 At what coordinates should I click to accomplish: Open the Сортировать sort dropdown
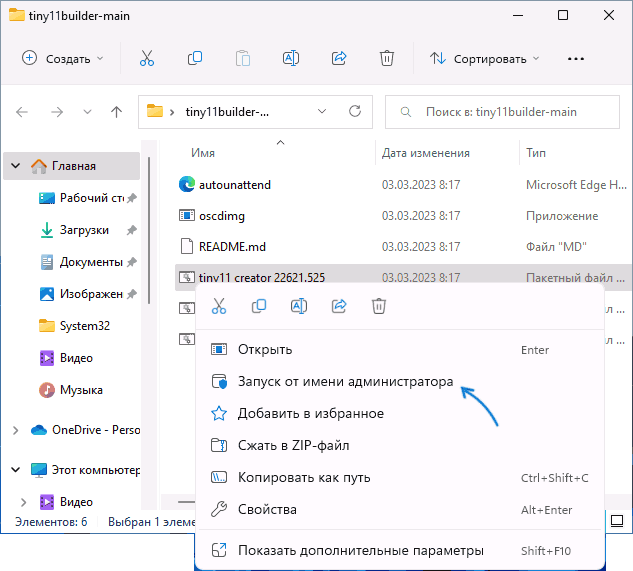484,59
